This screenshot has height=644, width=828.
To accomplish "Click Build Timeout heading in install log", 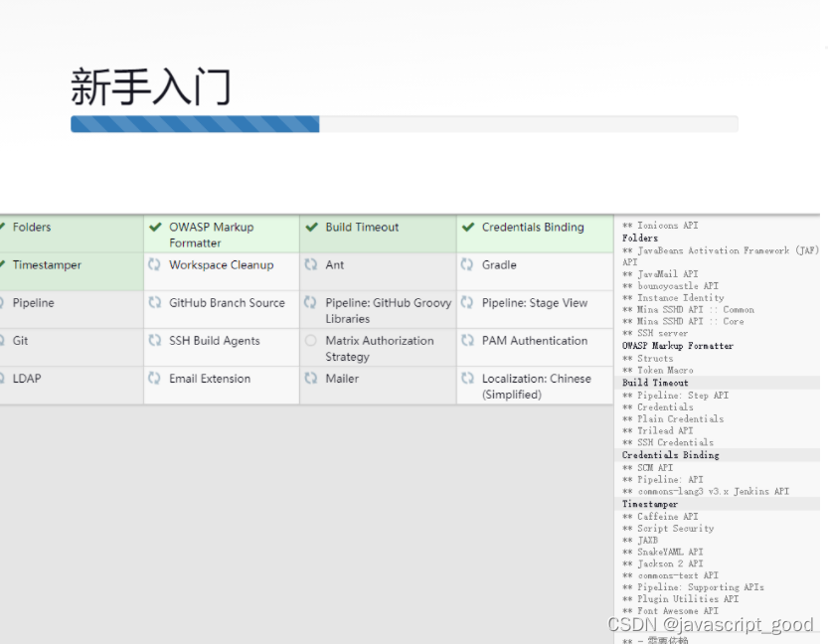I will [655, 383].
